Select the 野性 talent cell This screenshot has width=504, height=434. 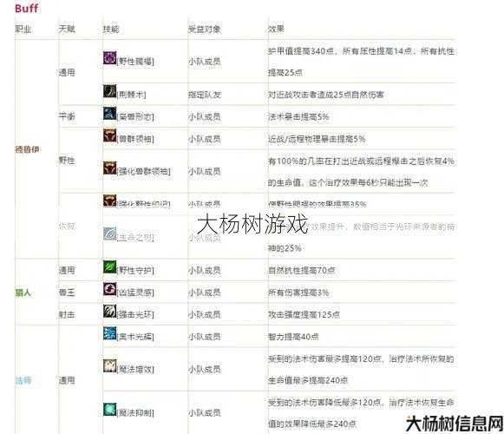(x=67, y=161)
